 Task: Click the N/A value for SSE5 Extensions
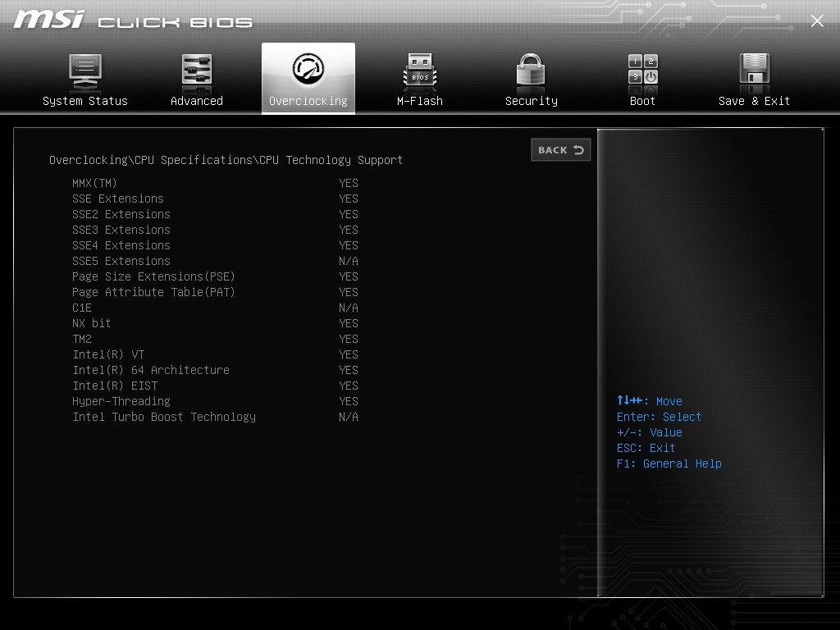click(348, 261)
